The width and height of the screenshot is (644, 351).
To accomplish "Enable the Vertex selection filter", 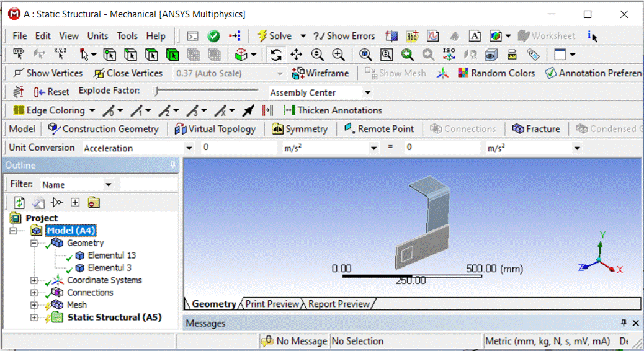I will (110, 54).
